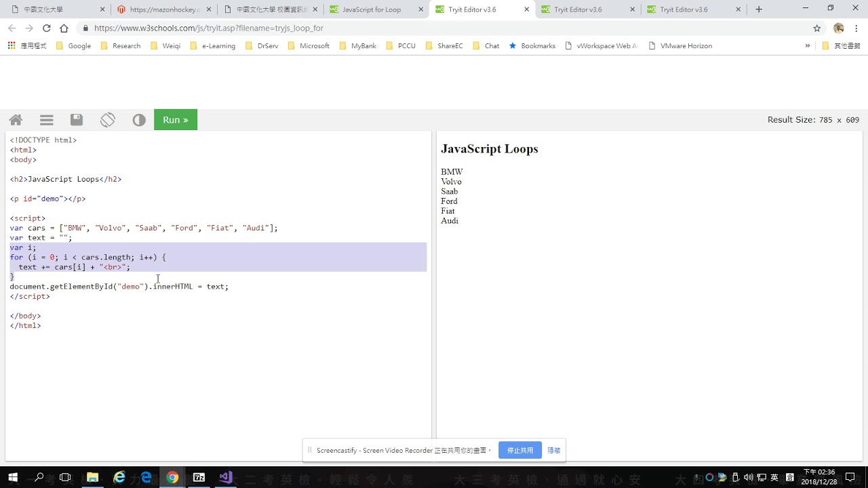This screenshot has height=488, width=868.
Task: Click the var cars array line in code
Action: (x=144, y=228)
